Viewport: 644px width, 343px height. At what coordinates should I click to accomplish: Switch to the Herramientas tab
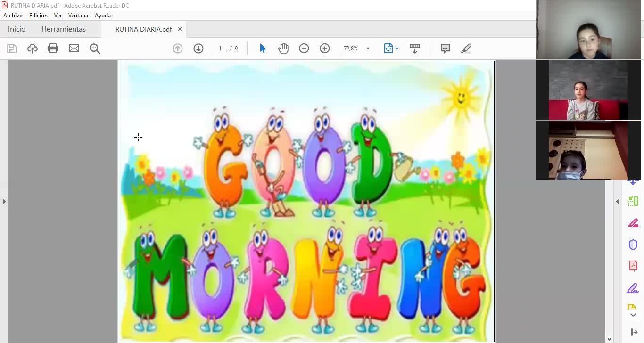click(64, 29)
